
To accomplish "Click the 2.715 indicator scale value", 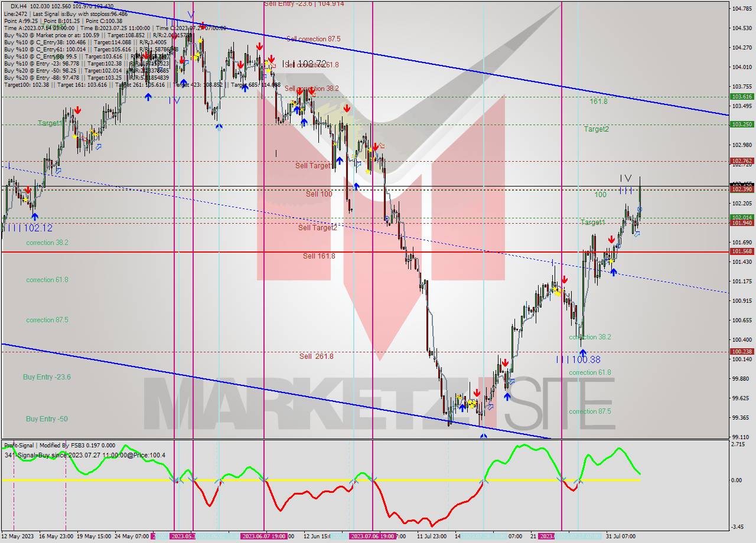I will [739, 444].
